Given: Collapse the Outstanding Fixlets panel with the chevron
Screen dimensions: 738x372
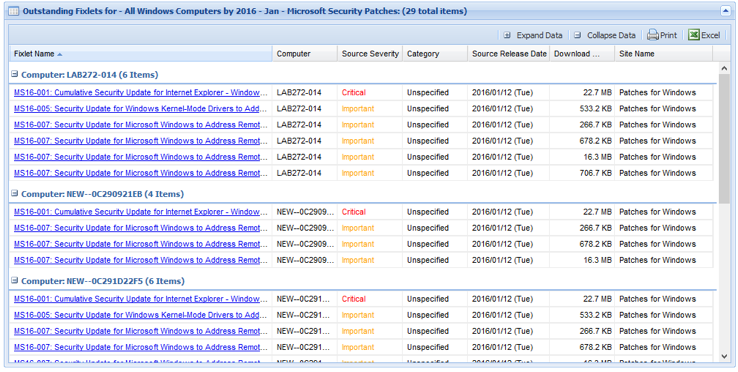Looking at the screenshot, I should 725,11.
